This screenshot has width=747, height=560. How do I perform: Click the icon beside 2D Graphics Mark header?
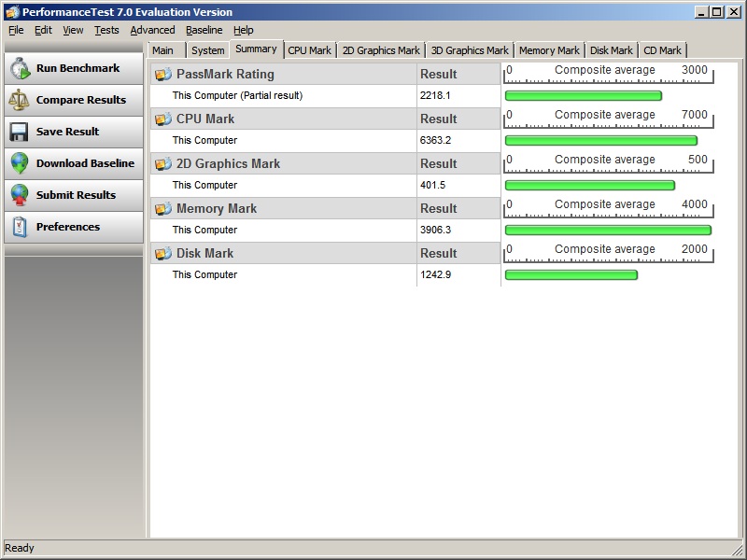click(163, 164)
